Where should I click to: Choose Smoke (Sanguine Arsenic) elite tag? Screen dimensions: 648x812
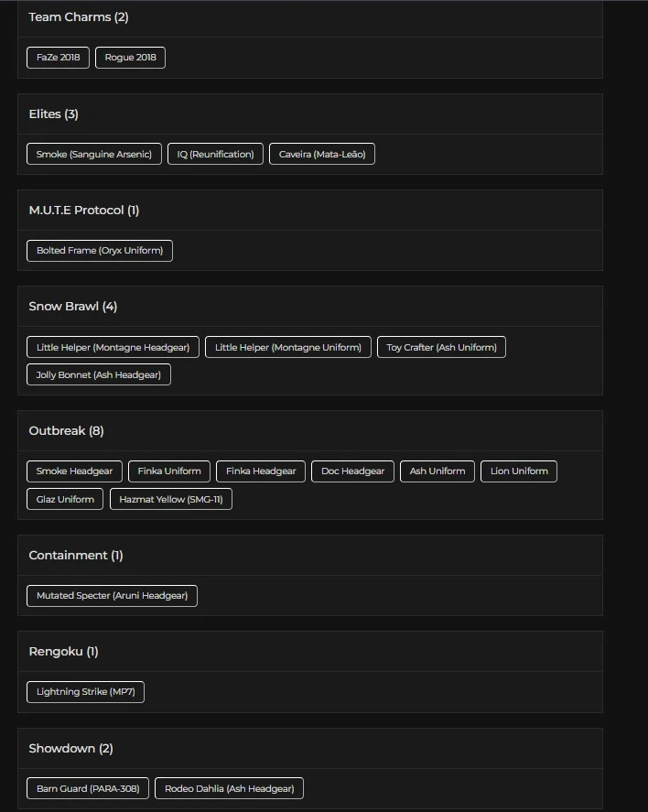click(x=94, y=154)
